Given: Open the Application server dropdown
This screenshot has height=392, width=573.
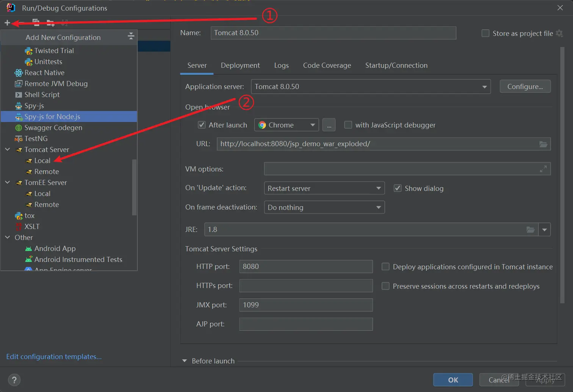Looking at the screenshot, I should click(371, 86).
